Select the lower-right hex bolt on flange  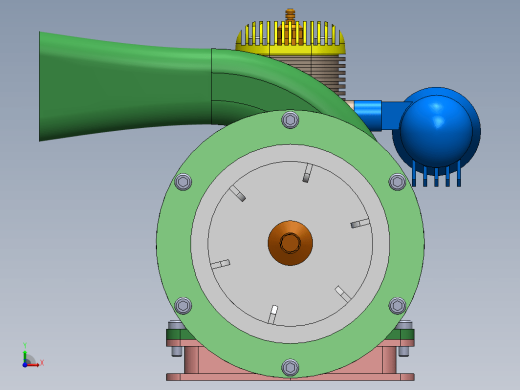click(x=397, y=306)
